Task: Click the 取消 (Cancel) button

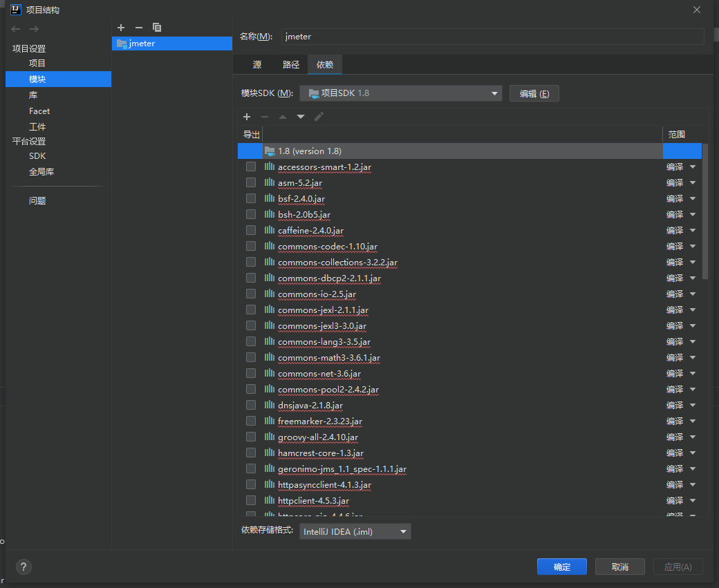Action: coord(620,567)
